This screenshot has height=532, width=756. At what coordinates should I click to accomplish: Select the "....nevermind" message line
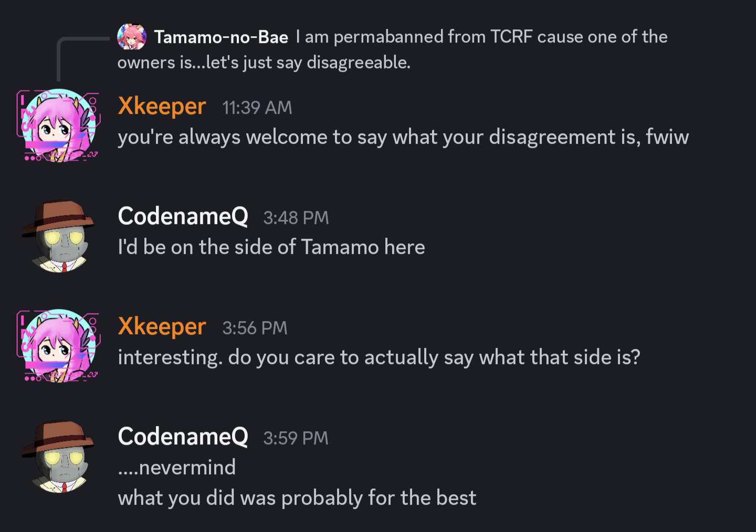click(x=177, y=467)
